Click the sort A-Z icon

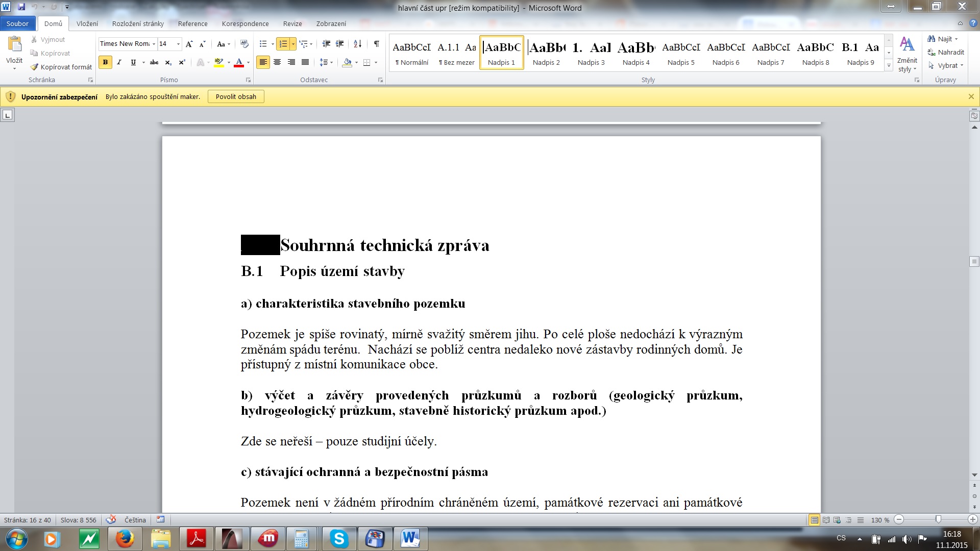pos(357,44)
